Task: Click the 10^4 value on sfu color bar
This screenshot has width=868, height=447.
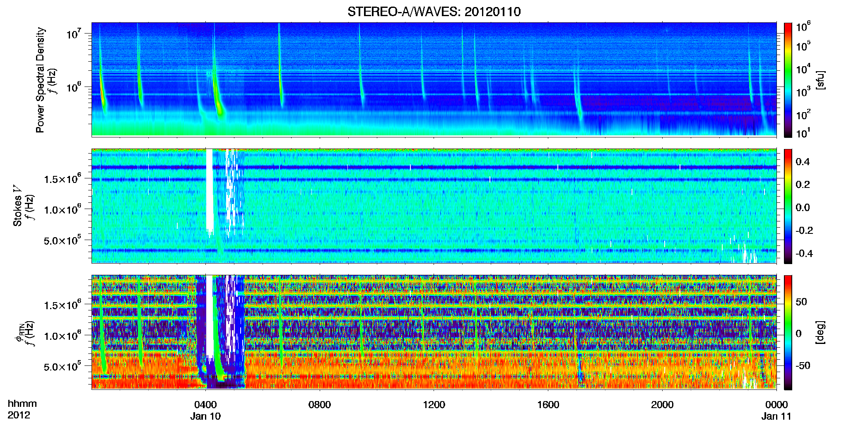Action: pos(803,69)
